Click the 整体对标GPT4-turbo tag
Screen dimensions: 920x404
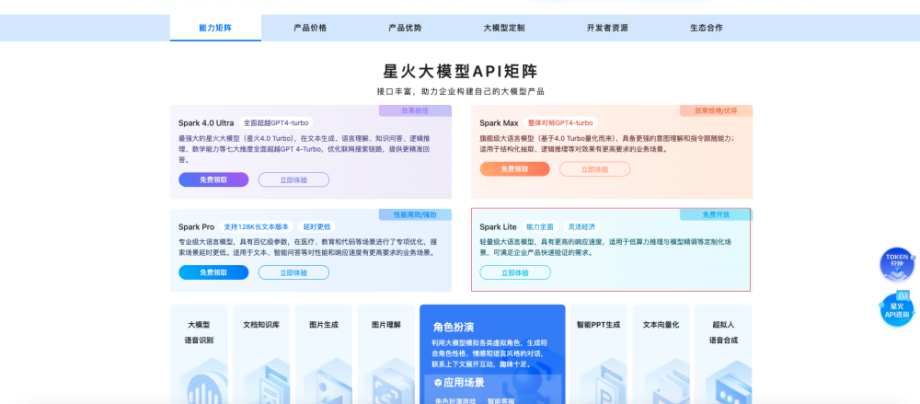click(x=560, y=123)
